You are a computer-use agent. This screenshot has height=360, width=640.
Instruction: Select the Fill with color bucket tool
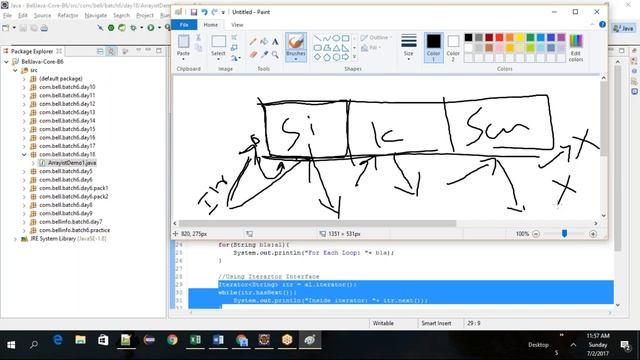264,42
